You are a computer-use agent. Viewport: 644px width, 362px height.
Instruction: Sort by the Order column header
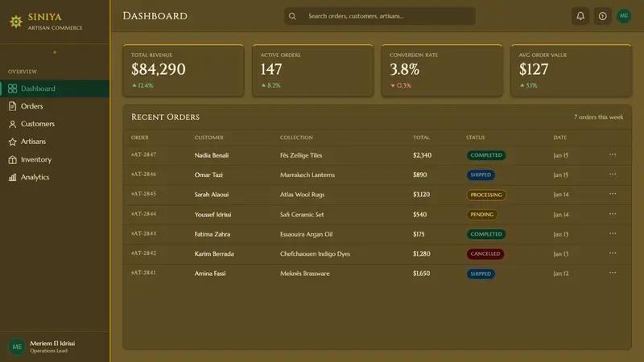pyautogui.click(x=139, y=138)
